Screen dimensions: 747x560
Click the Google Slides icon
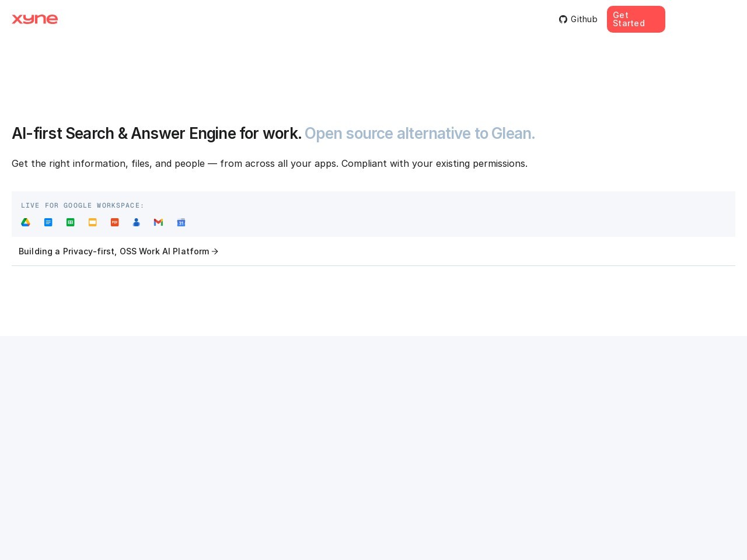[x=93, y=222]
